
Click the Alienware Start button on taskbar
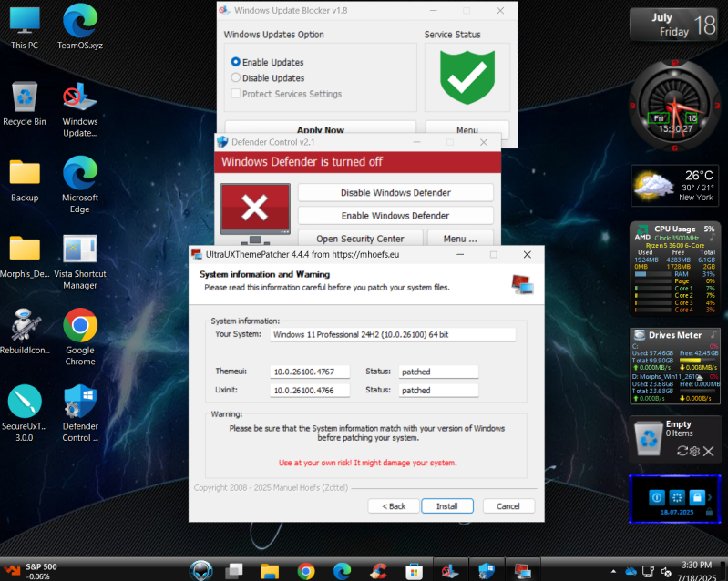[201, 570]
